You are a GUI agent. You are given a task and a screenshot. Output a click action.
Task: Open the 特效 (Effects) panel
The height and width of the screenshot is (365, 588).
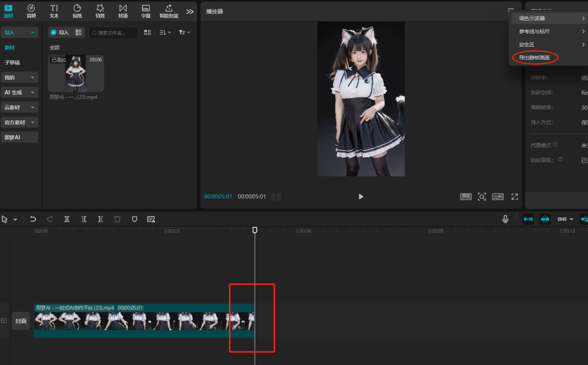[x=100, y=11]
